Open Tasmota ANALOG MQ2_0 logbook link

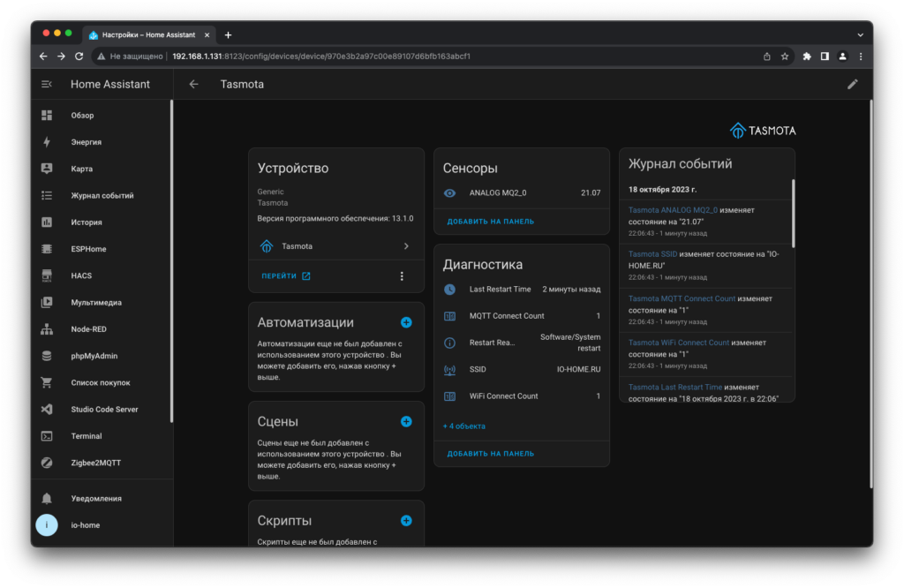(673, 210)
